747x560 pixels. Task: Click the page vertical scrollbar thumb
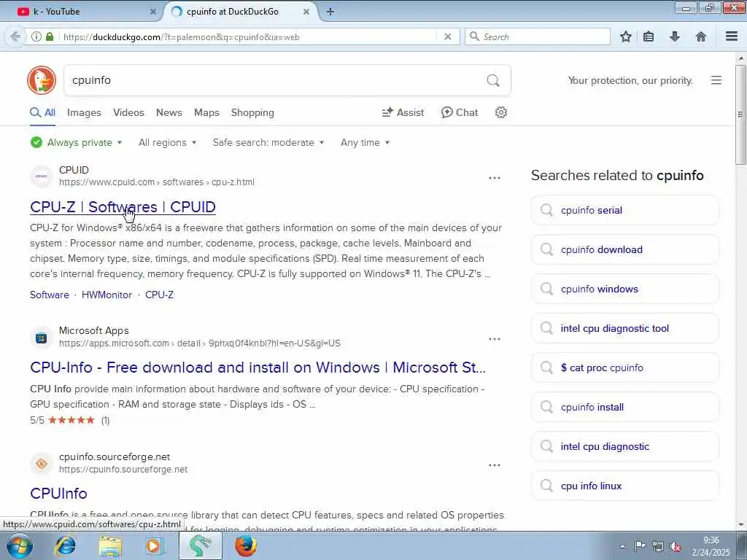(740, 114)
